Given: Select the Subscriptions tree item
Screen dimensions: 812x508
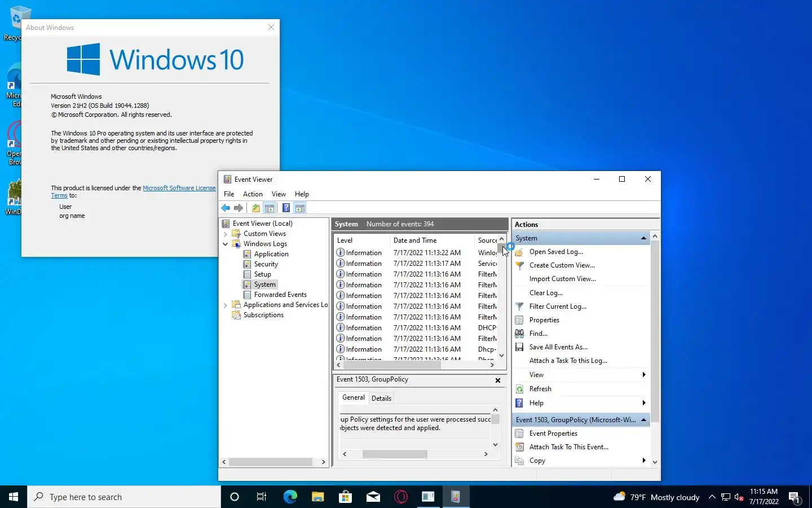Looking at the screenshot, I should click(263, 315).
